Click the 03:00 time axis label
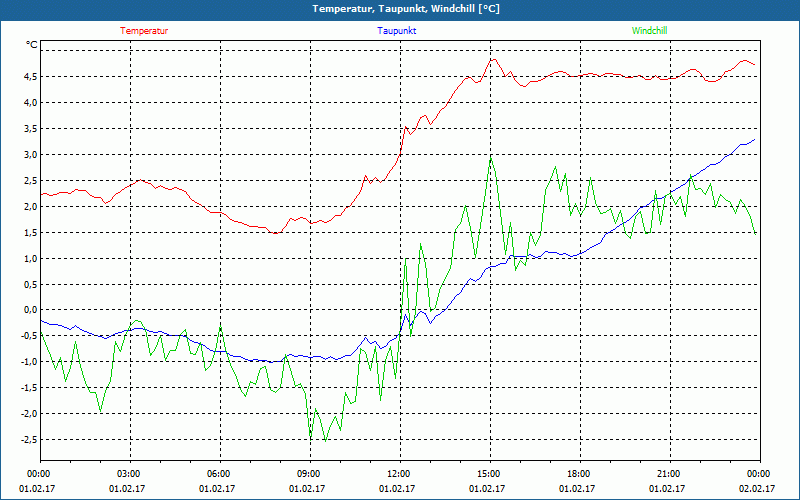The image size is (800, 500). (129, 474)
